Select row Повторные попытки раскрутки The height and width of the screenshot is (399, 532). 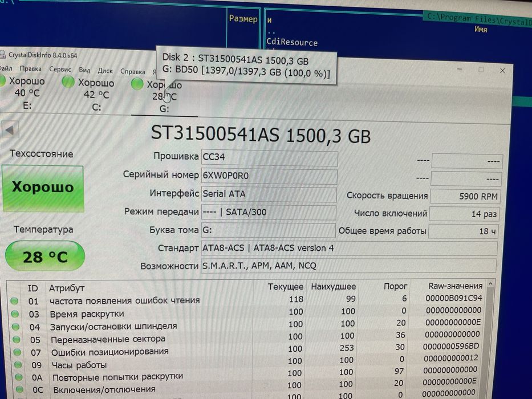247,374
